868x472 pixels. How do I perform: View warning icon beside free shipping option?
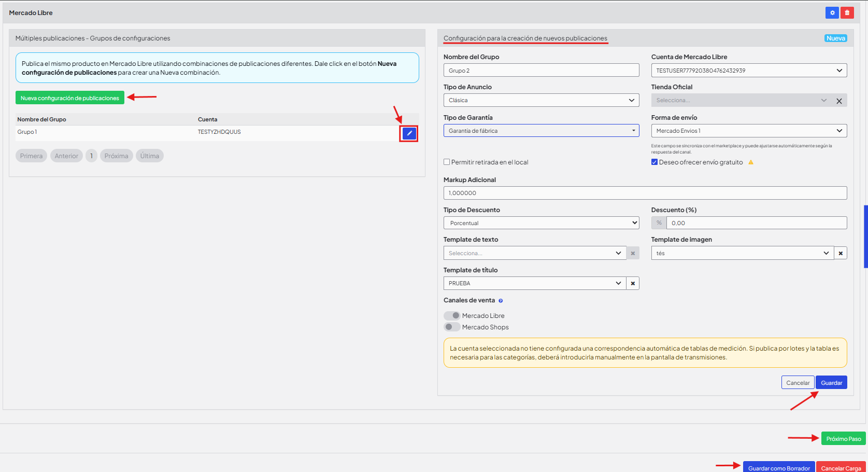[x=751, y=162]
